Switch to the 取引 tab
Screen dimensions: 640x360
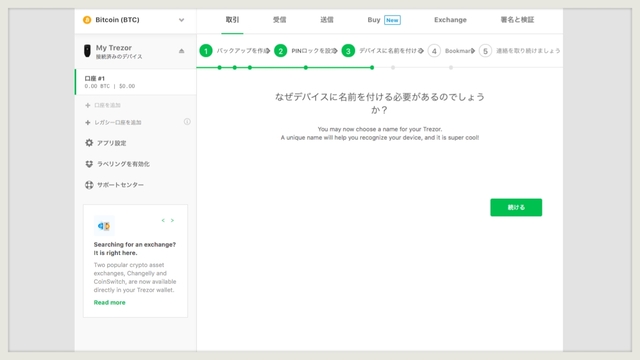pos(232,20)
